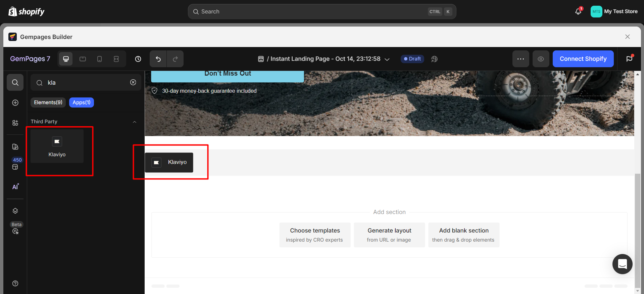This screenshot has height=294, width=644.
Task: Toggle page preview eye icon
Action: (x=541, y=59)
